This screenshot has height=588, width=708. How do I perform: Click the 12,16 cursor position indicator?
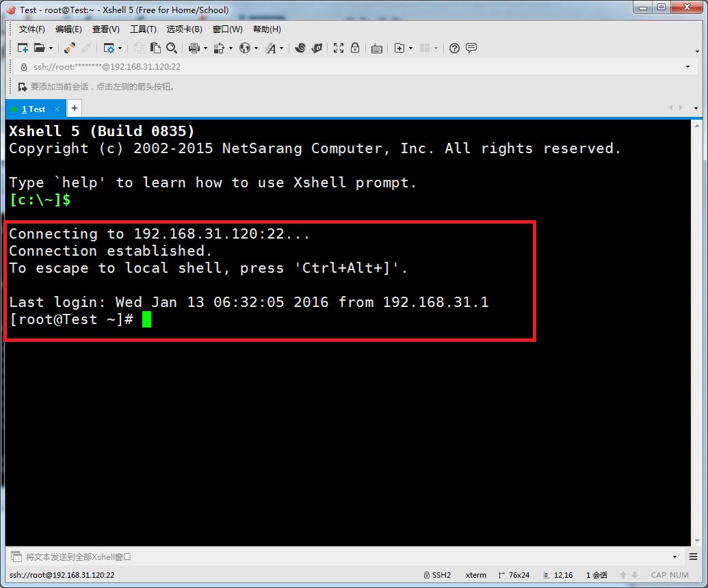coord(558,575)
